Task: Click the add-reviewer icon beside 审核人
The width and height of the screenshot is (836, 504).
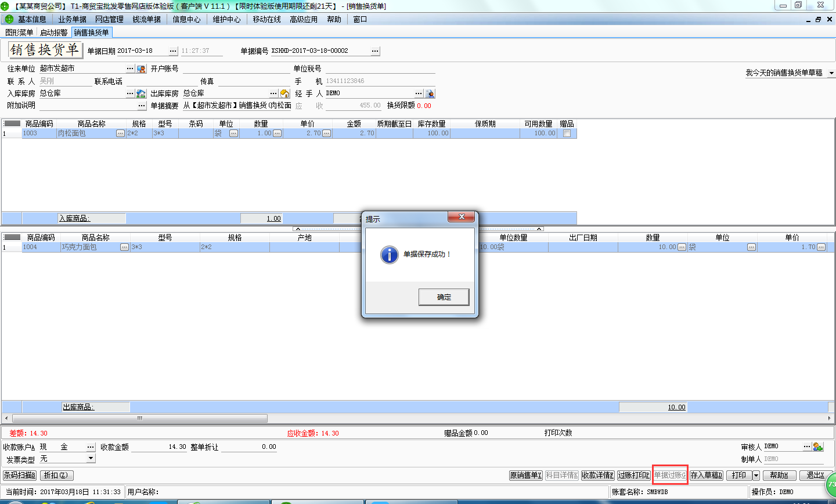Action: (818, 447)
